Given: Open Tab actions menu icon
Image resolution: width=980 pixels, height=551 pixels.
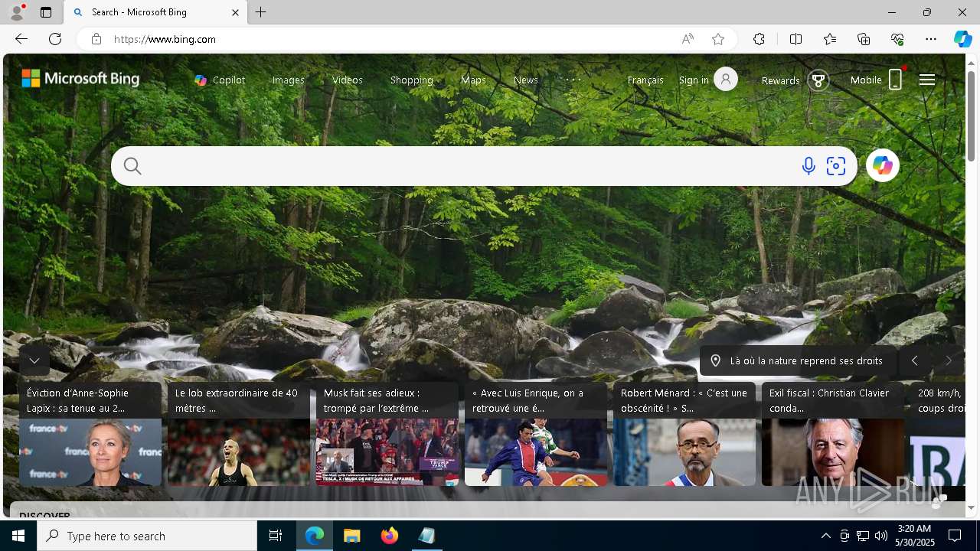Looking at the screenshot, I should coord(46,12).
